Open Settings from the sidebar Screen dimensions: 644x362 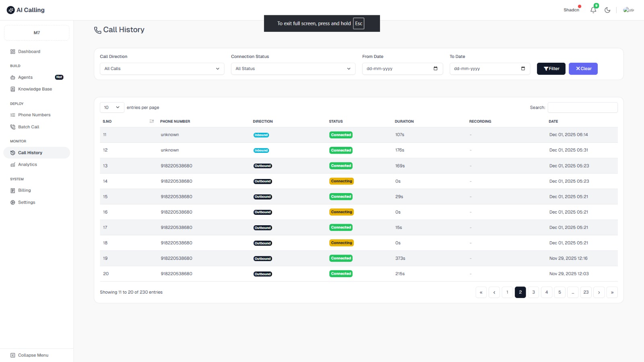pyautogui.click(x=26, y=202)
